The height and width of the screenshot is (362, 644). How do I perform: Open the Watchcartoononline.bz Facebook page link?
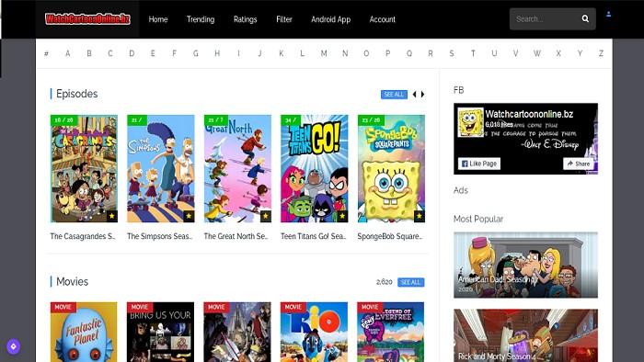(x=529, y=114)
